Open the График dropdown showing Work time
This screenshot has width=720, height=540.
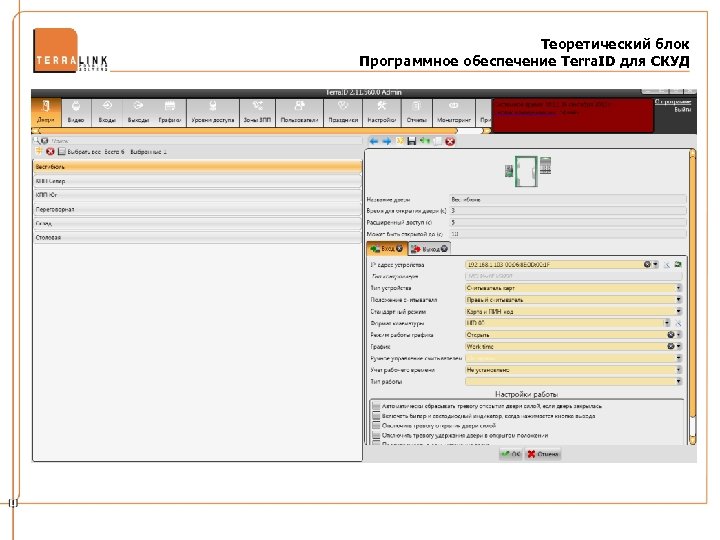tap(678, 346)
